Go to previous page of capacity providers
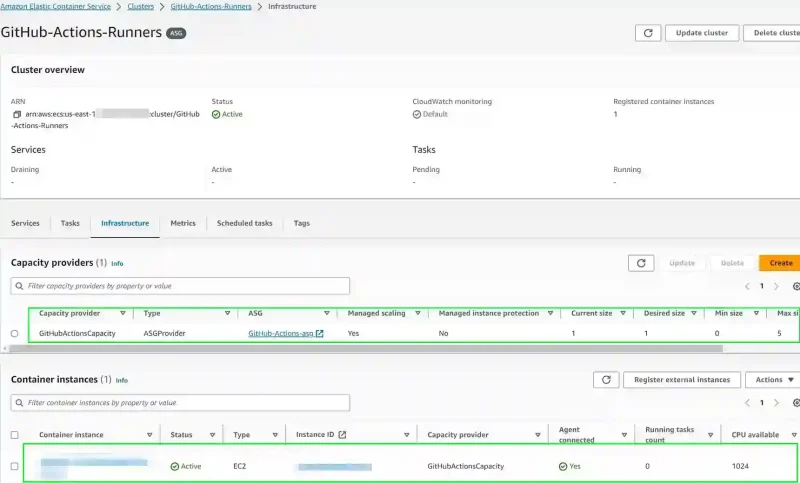 pos(747,286)
